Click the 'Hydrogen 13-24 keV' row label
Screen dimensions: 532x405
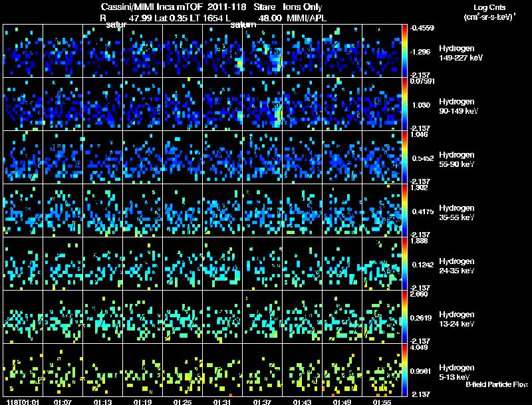(x=457, y=319)
